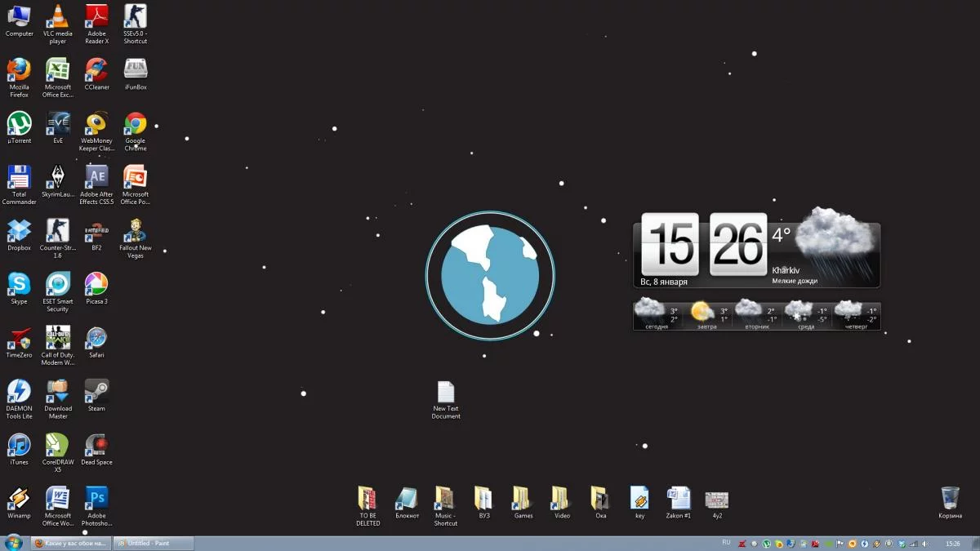Open Download Master shortcut
The height and width of the screenshot is (551, 980).
pos(57,400)
